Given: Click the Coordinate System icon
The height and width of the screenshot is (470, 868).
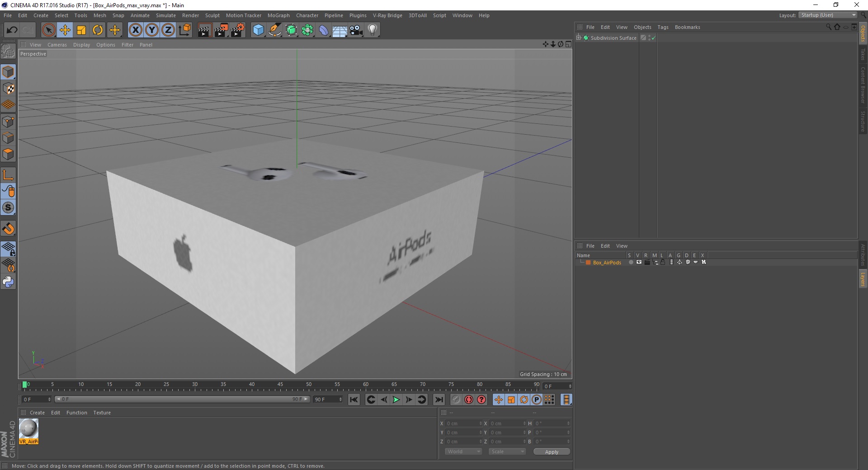Looking at the screenshot, I should click(185, 30).
